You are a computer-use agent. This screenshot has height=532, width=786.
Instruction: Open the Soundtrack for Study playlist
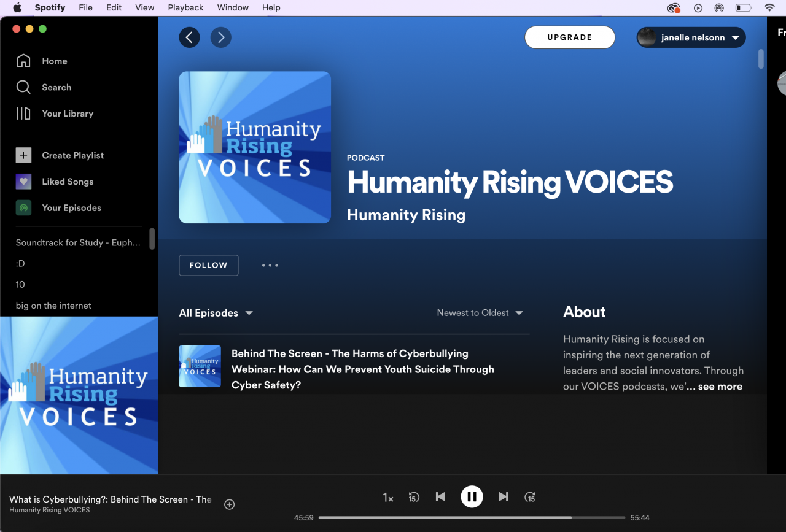tap(78, 242)
